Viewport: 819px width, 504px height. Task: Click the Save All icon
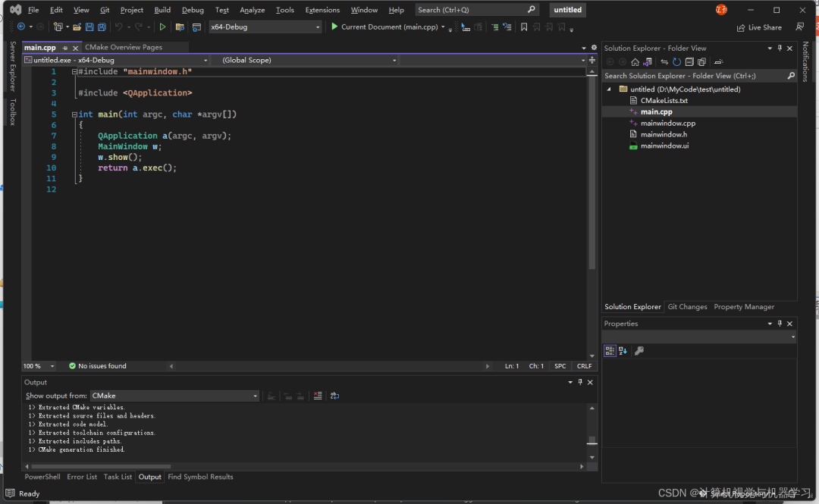(102, 27)
